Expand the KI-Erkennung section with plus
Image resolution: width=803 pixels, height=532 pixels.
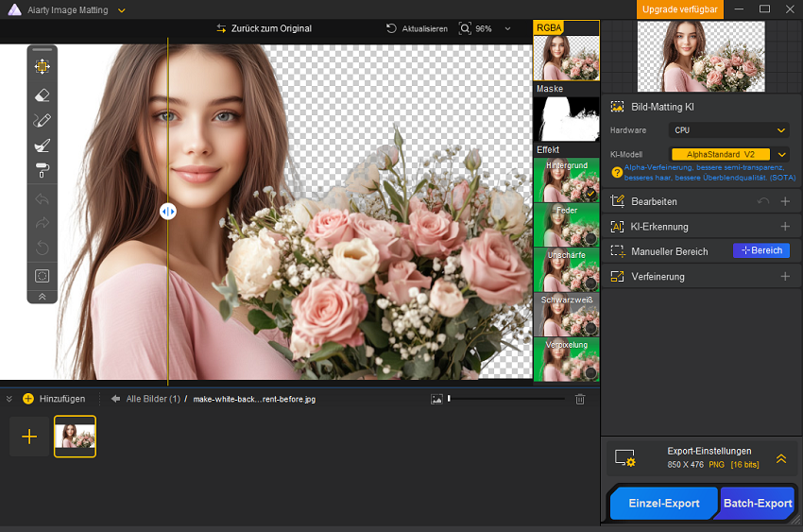pos(785,227)
